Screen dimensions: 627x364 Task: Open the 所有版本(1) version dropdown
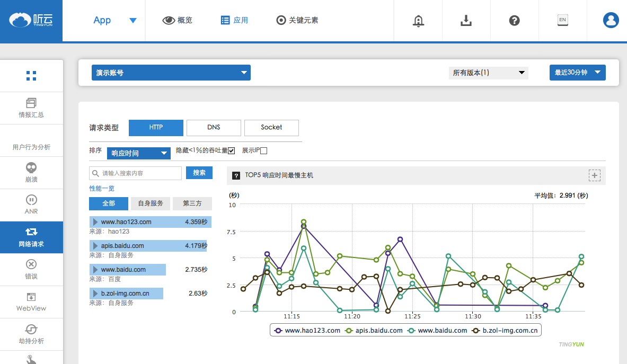tap(488, 73)
